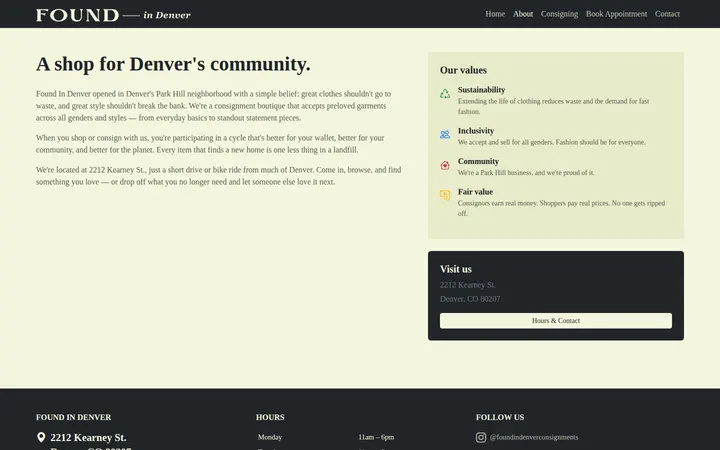Click the FOUND IN DENVER footer heading

pyautogui.click(x=73, y=417)
